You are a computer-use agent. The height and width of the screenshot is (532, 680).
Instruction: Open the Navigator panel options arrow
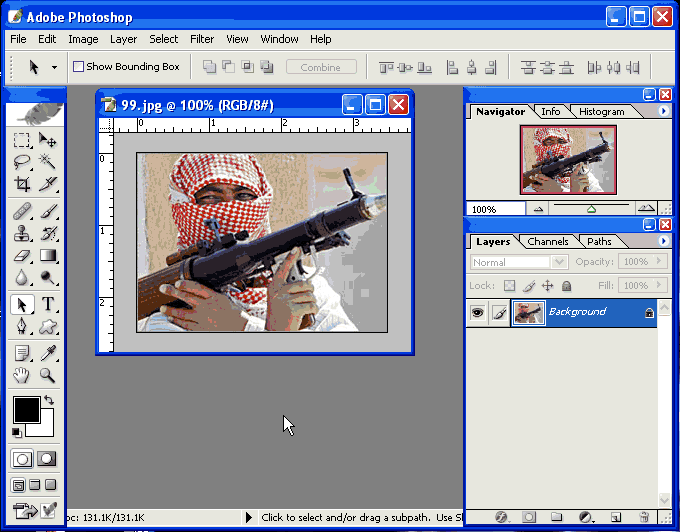pyautogui.click(x=663, y=111)
